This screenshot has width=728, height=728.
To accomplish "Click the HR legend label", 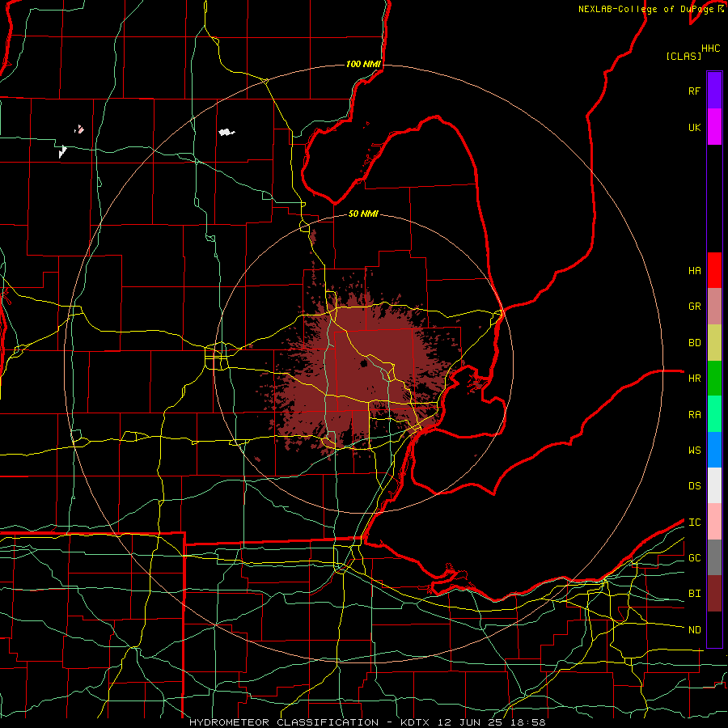I will [694, 379].
